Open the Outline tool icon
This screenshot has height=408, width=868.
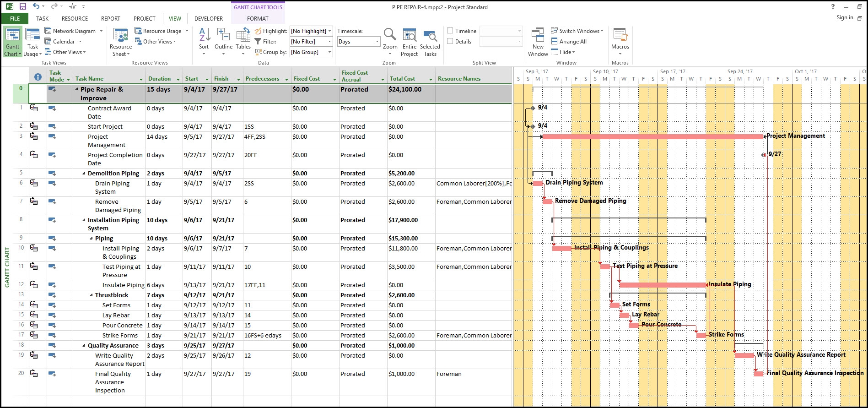point(223,35)
